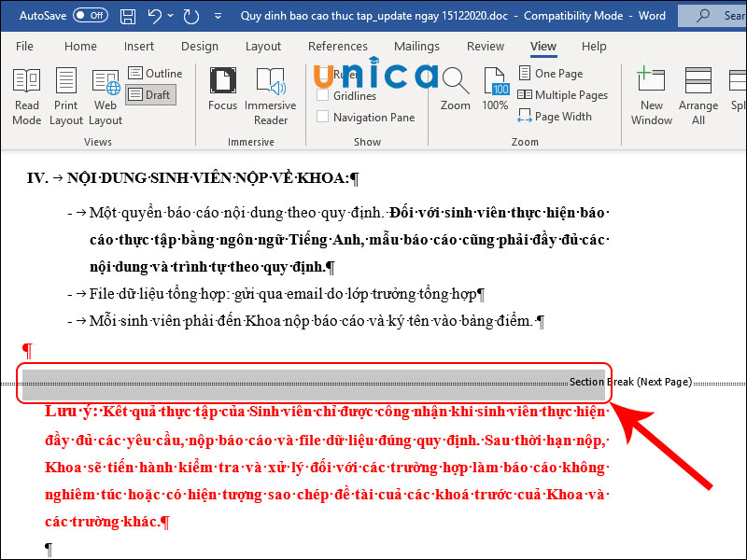Open the References tab
Viewport: 747px width, 560px height.
pos(338,46)
